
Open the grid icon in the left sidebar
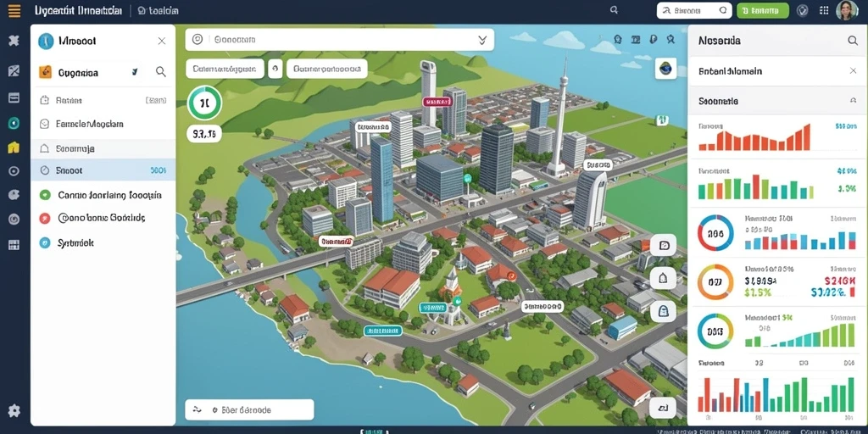(x=14, y=245)
